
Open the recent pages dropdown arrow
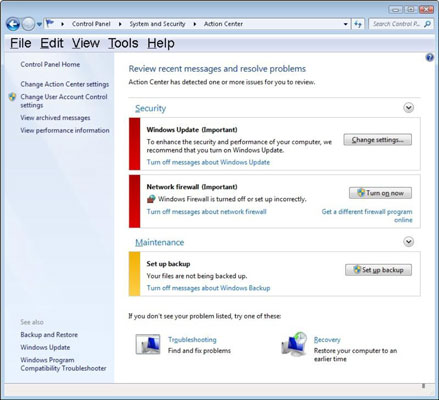[39, 24]
